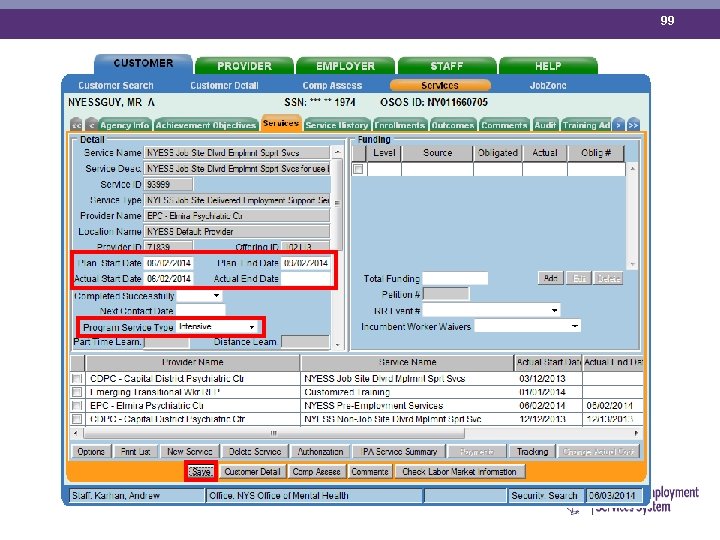Click bottom Comp Assess button
This screenshot has width=720, height=540.
pos(316,472)
